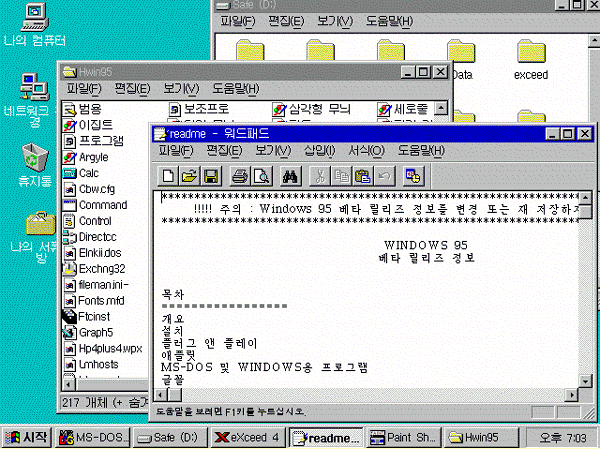Screen dimensions: 600x449
Task: Open 도움말(H) menu in Safe (D:) window
Action: coord(389,21)
